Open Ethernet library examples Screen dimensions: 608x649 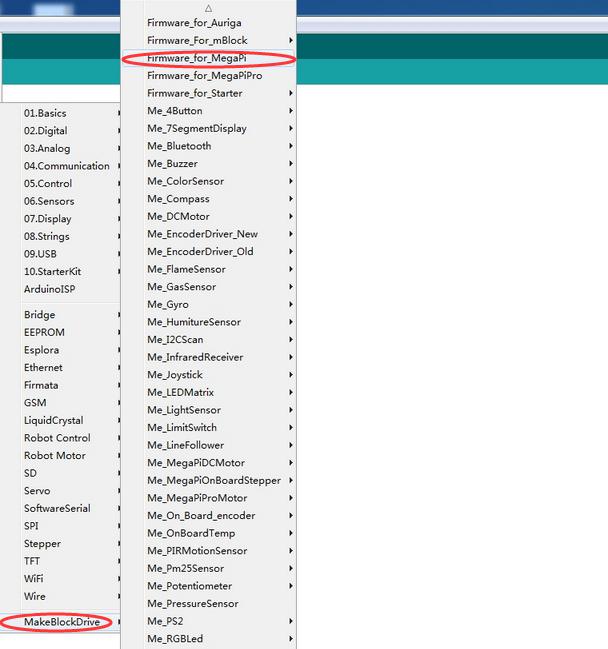pyautogui.click(x=60, y=368)
